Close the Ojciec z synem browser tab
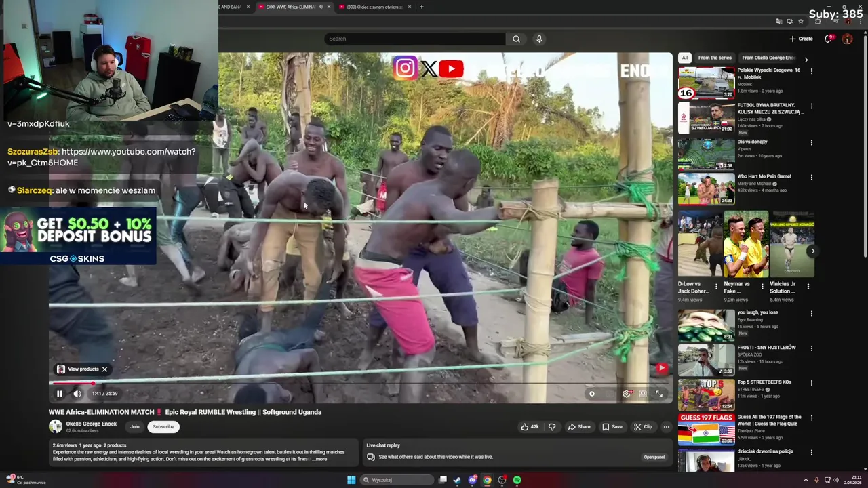Viewport: 868px width, 488px height. tap(410, 7)
